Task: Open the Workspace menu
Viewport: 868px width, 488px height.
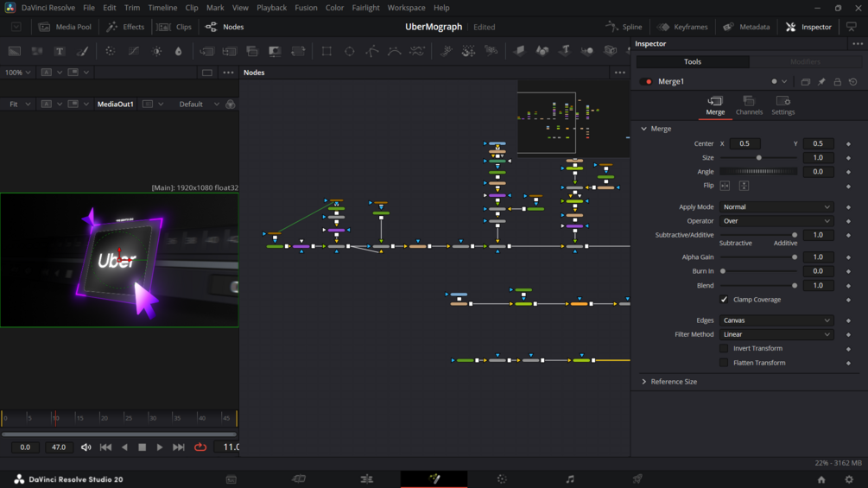Action: pyautogui.click(x=406, y=8)
